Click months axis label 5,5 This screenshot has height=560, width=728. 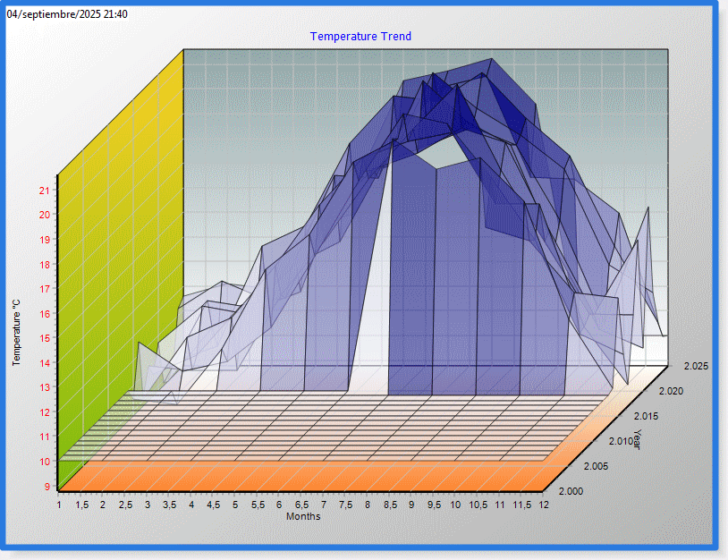pyautogui.click(x=258, y=505)
